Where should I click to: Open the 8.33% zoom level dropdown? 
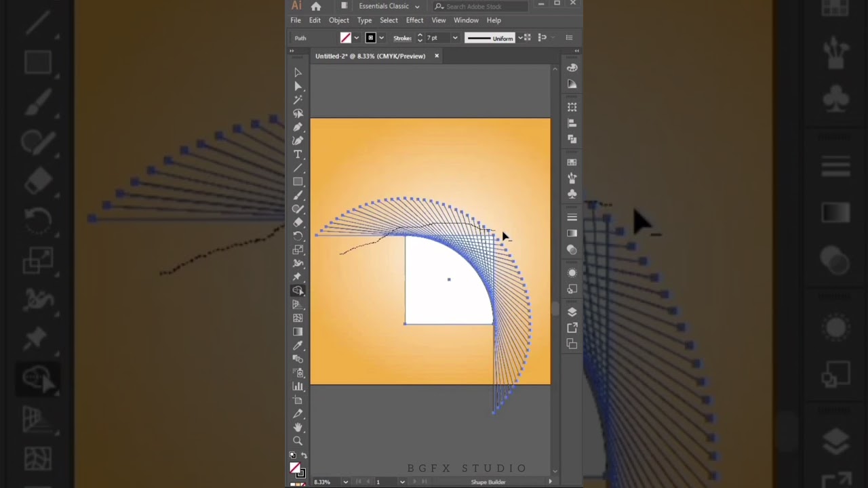tap(345, 482)
